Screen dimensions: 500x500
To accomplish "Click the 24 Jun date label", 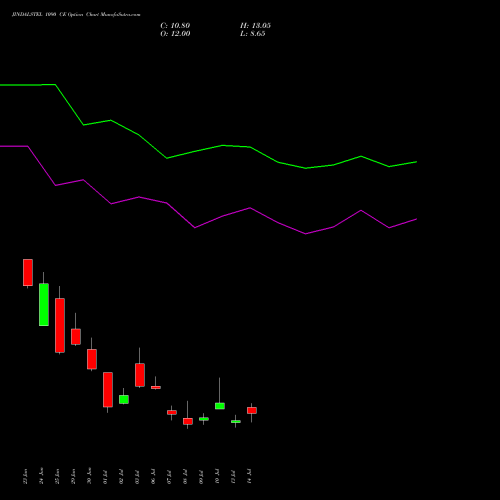I will tap(41, 476).
